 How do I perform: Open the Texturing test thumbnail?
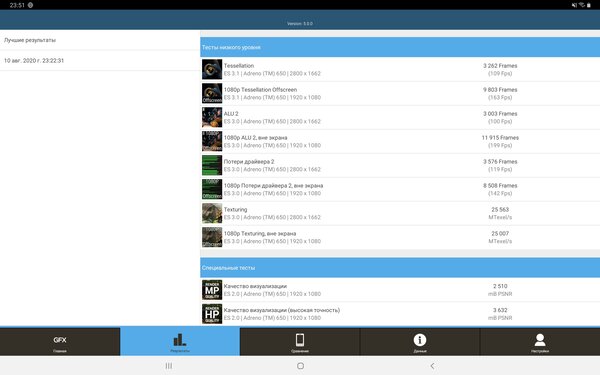click(212, 213)
